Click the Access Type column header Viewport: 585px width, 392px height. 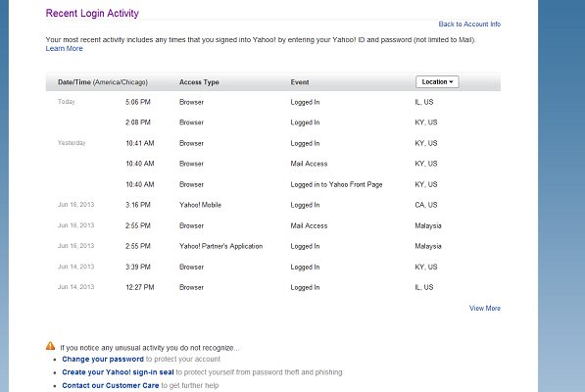click(x=199, y=82)
